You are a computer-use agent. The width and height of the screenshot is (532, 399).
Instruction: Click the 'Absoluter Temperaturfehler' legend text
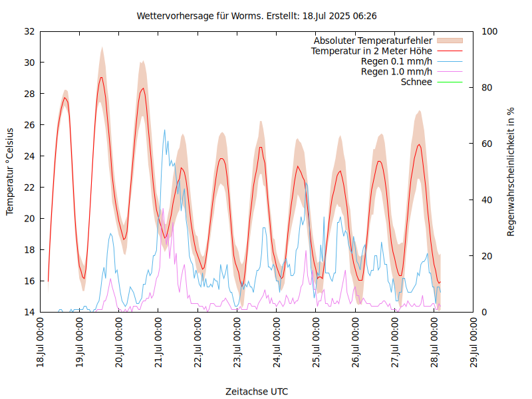point(373,41)
